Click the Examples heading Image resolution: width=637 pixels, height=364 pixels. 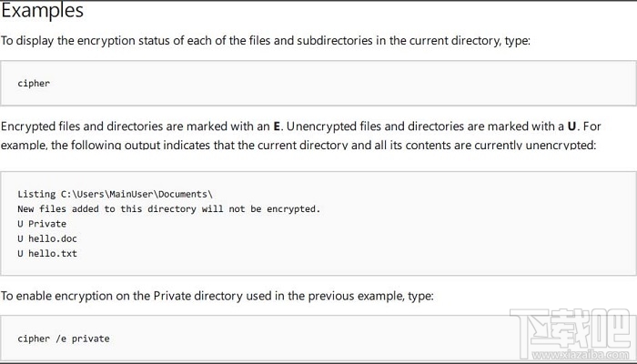[42, 12]
